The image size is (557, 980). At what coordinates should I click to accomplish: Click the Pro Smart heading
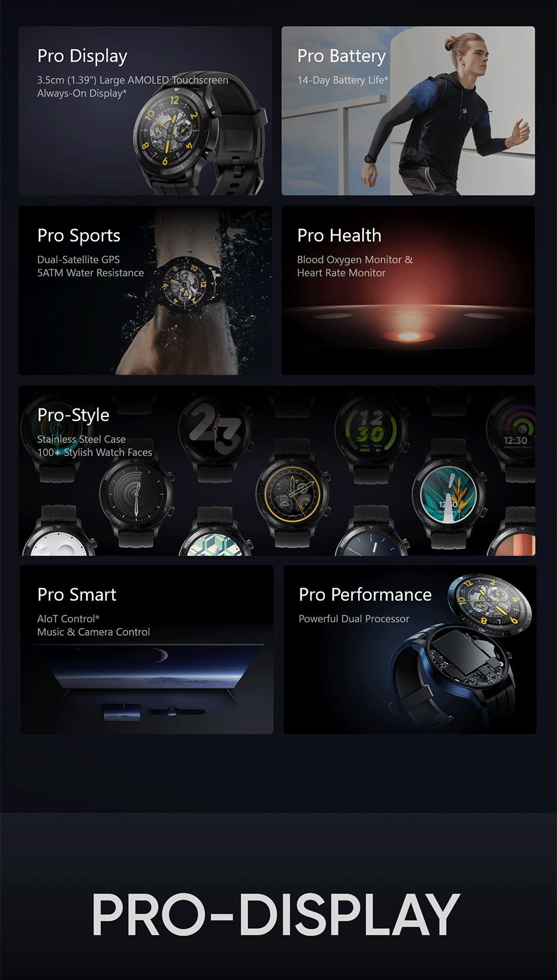[77, 595]
